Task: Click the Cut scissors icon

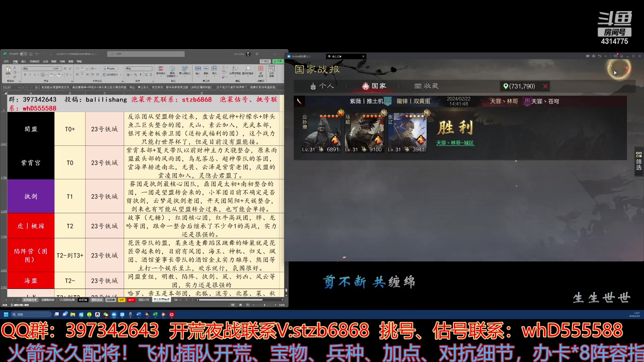Action: [x=14, y=68]
